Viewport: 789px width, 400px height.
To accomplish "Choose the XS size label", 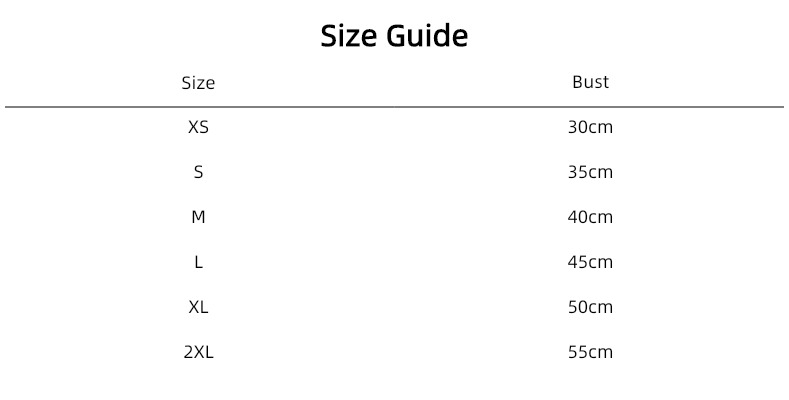I will point(198,127).
